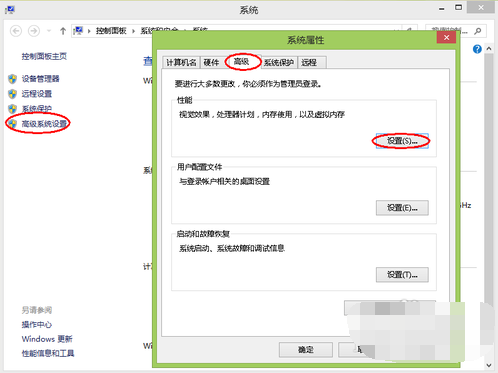The image size is (498, 373).
Task: Click 确定 button in dialog
Action: [x=306, y=350]
